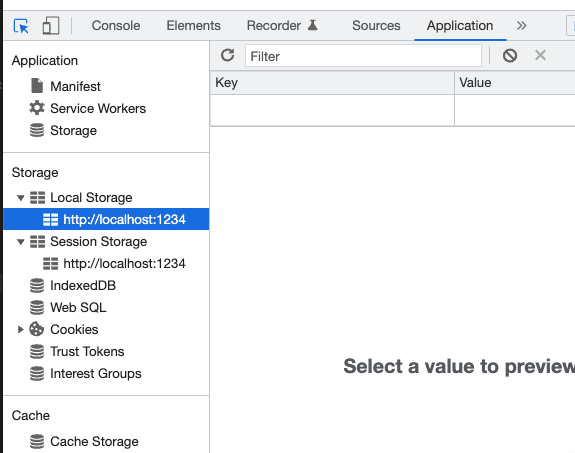Expand the Cookies tree node
Screen dimensions: 575x453
coord(21,329)
